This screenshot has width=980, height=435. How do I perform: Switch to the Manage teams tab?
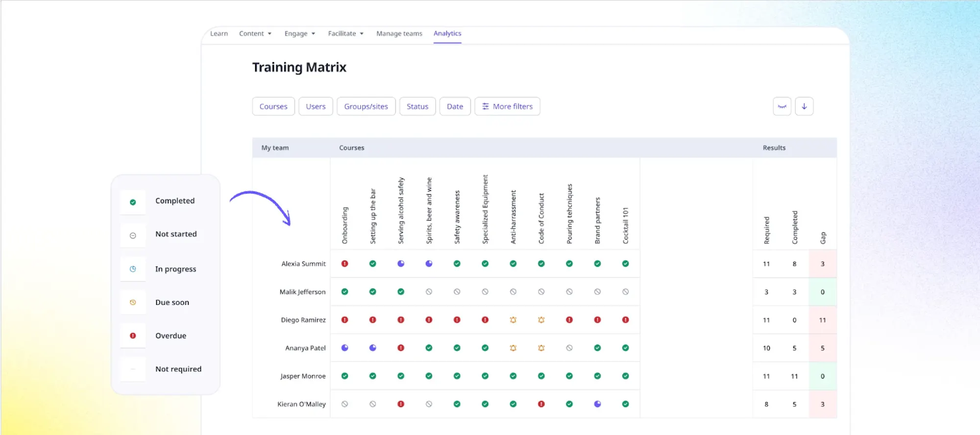399,33
